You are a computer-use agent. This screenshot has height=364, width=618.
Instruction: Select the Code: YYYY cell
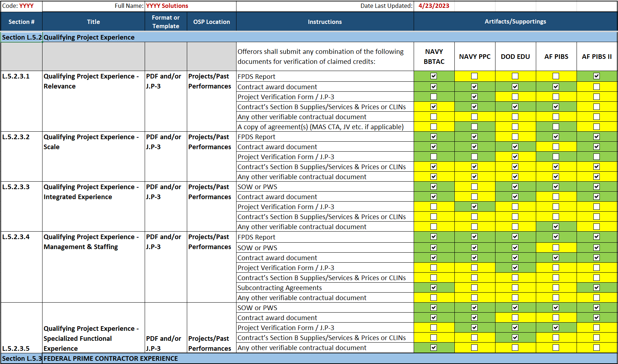[21, 6]
